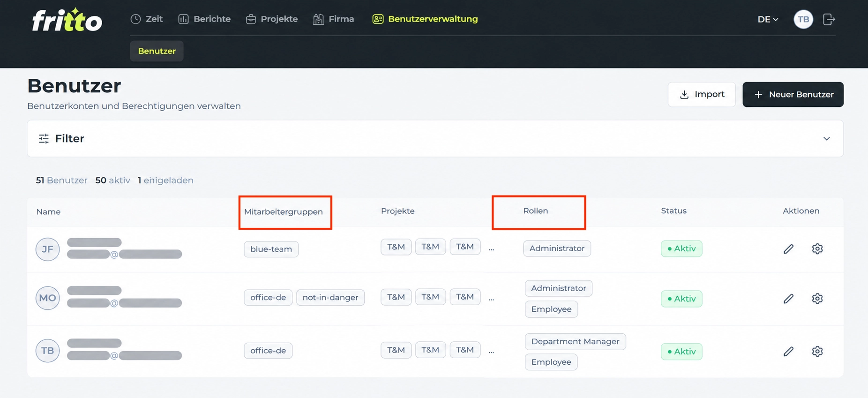Screen dimensions: 868x398
Task: Select the Firma navigation item
Action: 334,19
